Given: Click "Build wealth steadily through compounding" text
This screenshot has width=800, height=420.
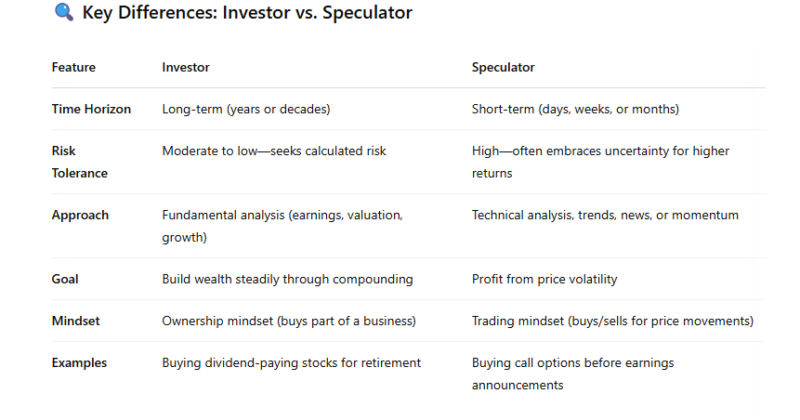Looking at the screenshot, I should pyautogui.click(x=287, y=279).
